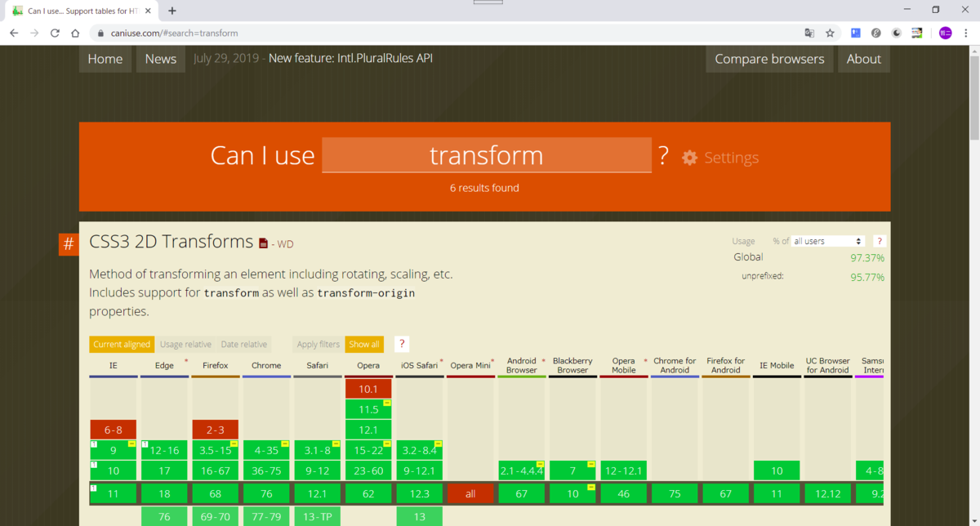This screenshot has height=526, width=980.
Task: Click the Opera Mini column header
Action: [470, 366]
